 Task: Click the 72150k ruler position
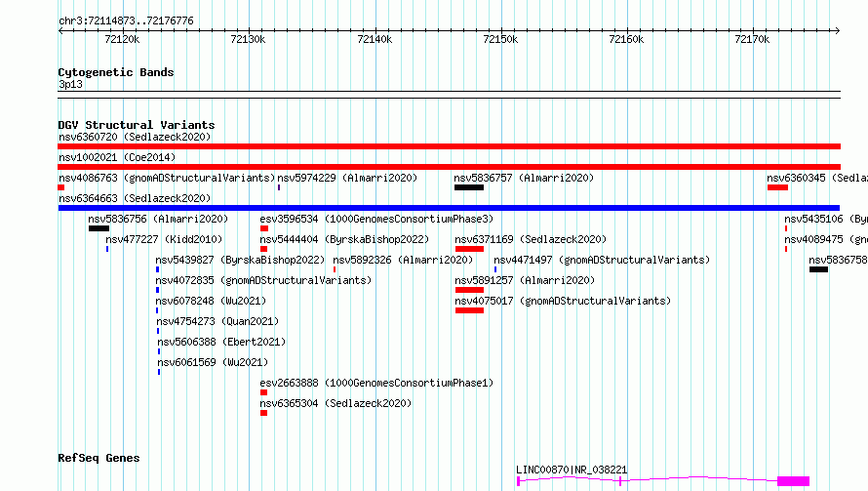coord(500,39)
